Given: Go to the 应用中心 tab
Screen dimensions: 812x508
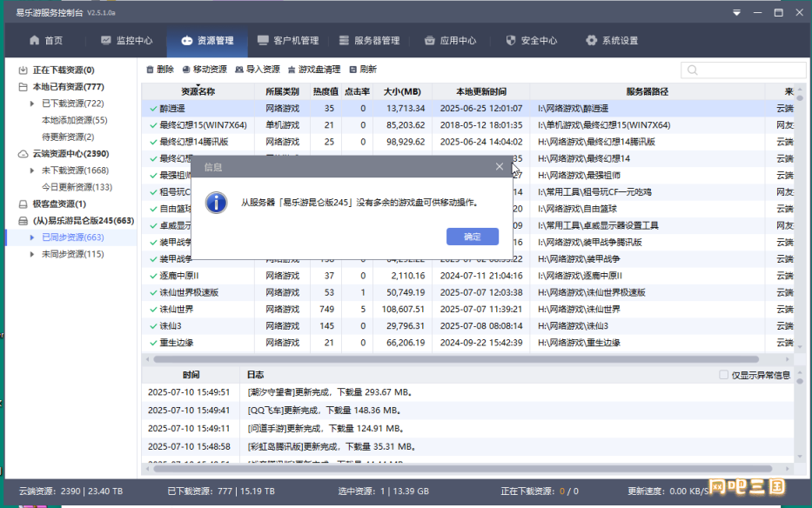Looking at the screenshot, I should tap(450, 40).
